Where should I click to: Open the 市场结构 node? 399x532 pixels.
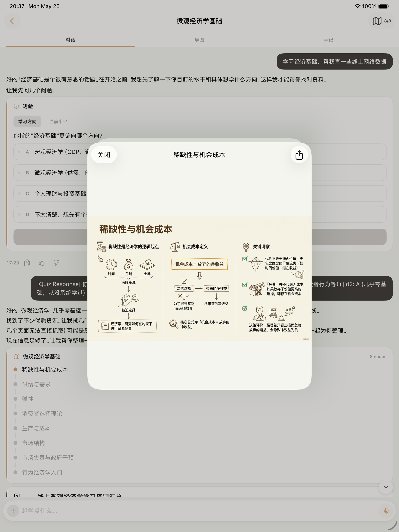coord(34,443)
